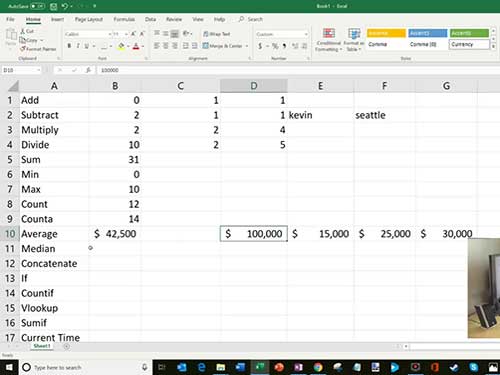500x375 pixels.
Task: Toggle Underline formatting
Action: [x=87, y=46]
